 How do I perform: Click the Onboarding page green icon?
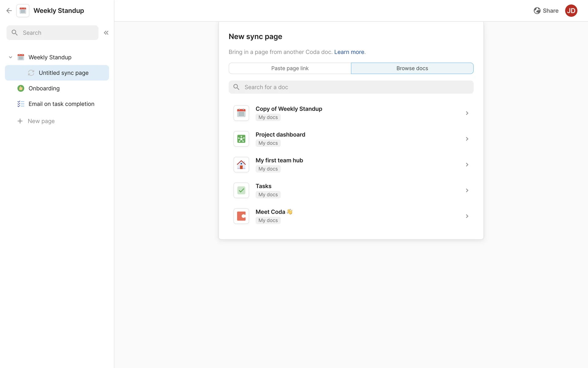tap(21, 88)
